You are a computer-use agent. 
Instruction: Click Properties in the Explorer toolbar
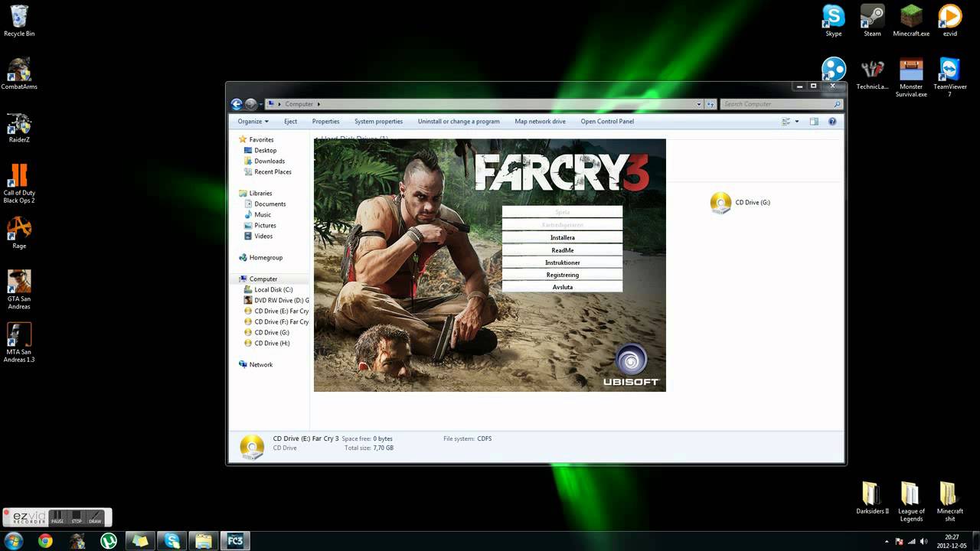coord(325,122)
